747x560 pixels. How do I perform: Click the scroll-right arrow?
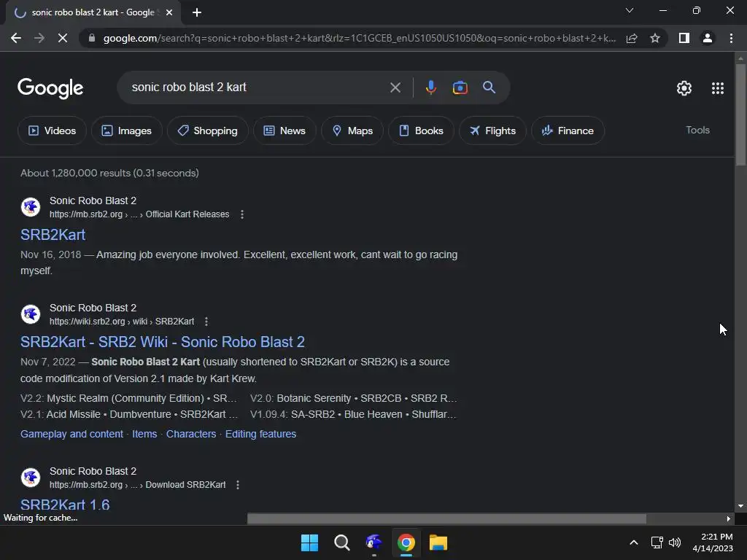pyautogui.click(x=729, y=518)
